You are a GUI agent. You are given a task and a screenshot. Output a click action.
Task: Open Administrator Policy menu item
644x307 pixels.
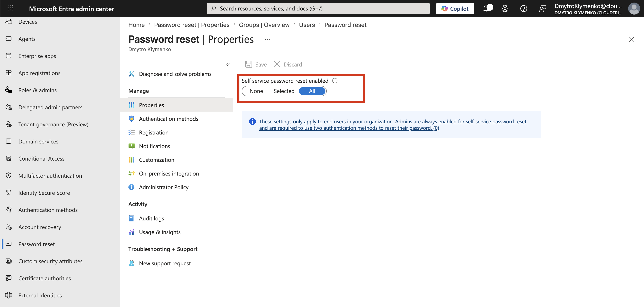[x=177, y=187]
